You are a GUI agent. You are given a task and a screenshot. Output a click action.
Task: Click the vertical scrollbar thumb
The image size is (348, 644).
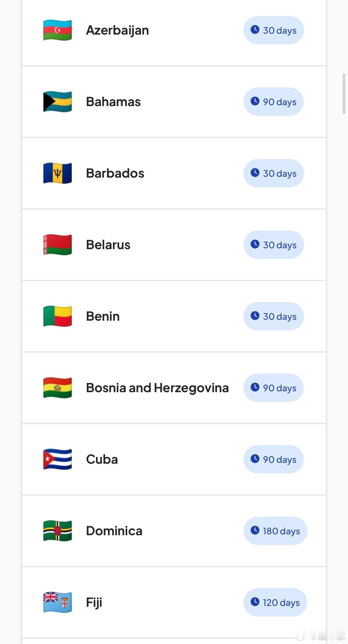[x=344, y=94]
